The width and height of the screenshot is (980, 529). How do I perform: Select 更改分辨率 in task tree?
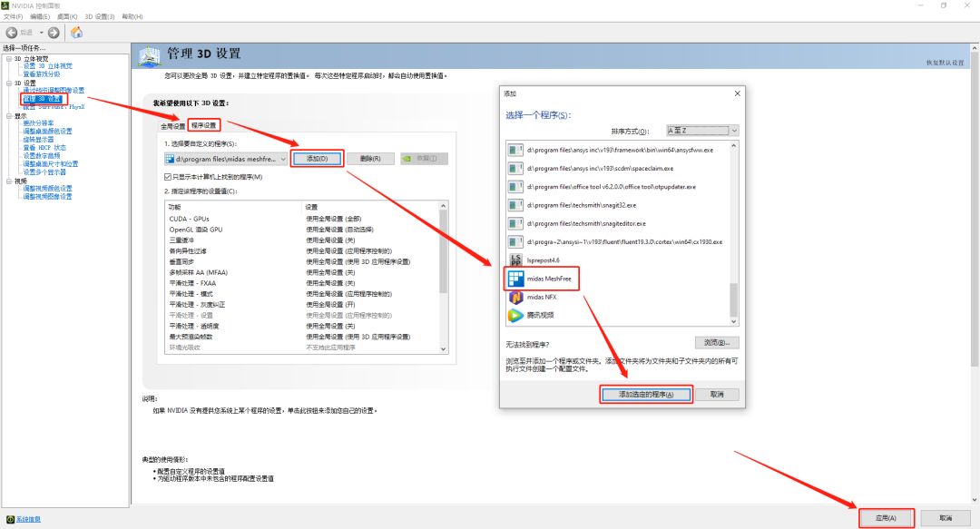38,123
